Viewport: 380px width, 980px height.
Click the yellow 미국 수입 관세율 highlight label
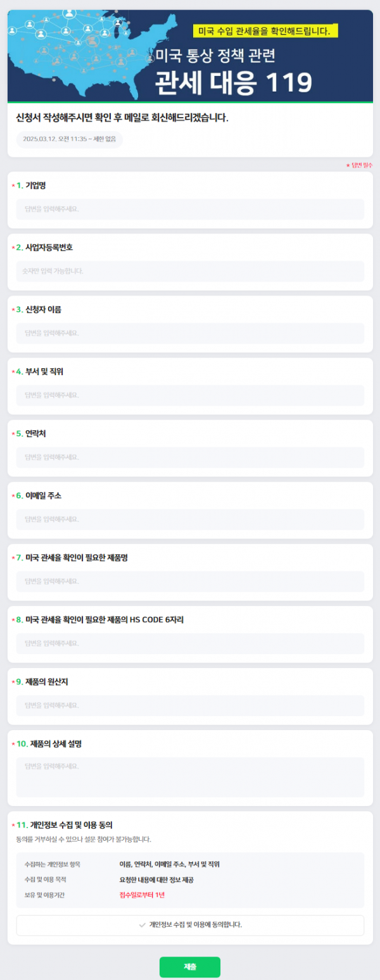(265, 31)
